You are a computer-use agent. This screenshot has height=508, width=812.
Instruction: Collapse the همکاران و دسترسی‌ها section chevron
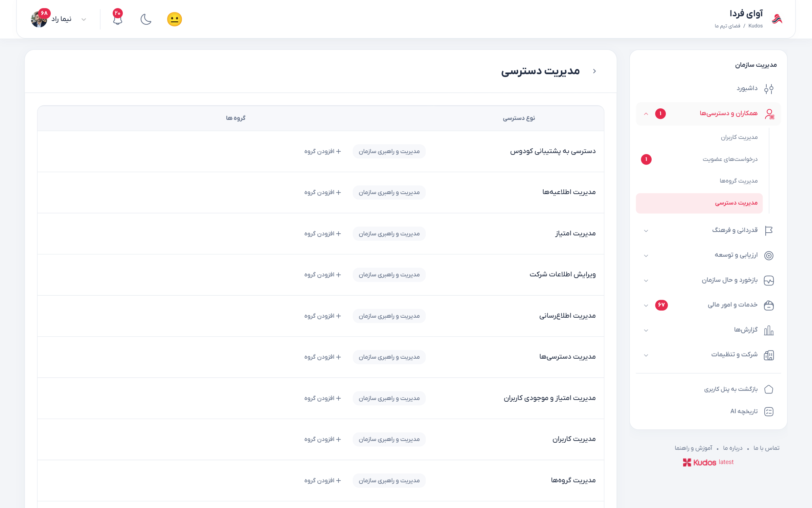pos(646,114)
